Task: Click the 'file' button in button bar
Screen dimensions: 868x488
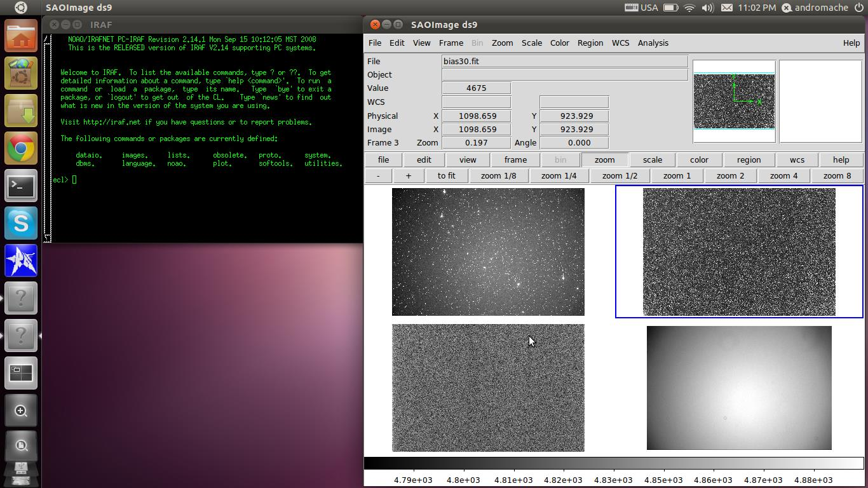Action: pyautogui.click(x=383, y=159)
